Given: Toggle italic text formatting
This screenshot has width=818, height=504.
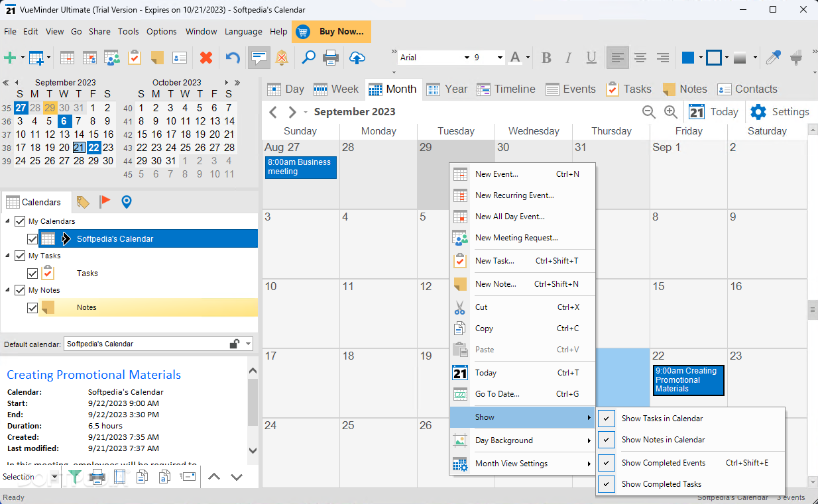Looking at the screenshot, I should [569, 58].
